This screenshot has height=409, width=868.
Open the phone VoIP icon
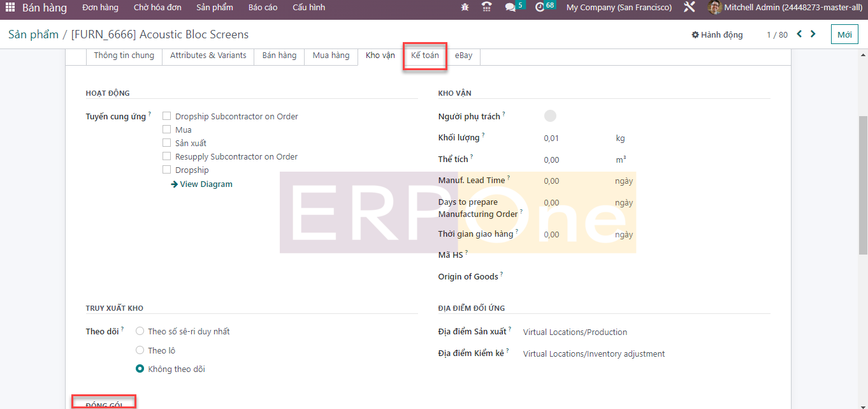click(487, 8)
